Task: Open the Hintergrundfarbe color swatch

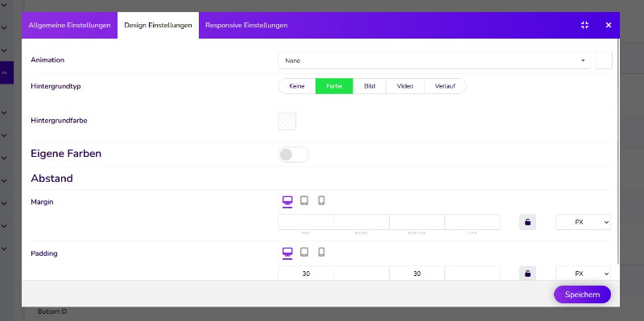Action: click(287, 121)
